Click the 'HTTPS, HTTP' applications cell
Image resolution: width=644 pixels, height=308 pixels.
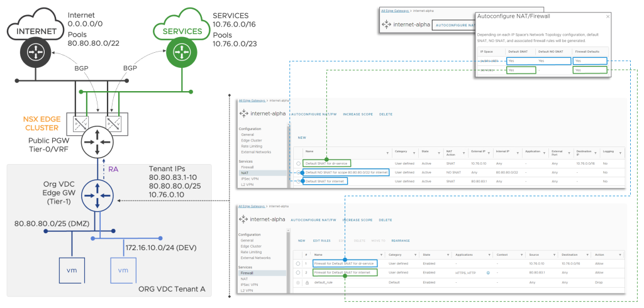465,273
